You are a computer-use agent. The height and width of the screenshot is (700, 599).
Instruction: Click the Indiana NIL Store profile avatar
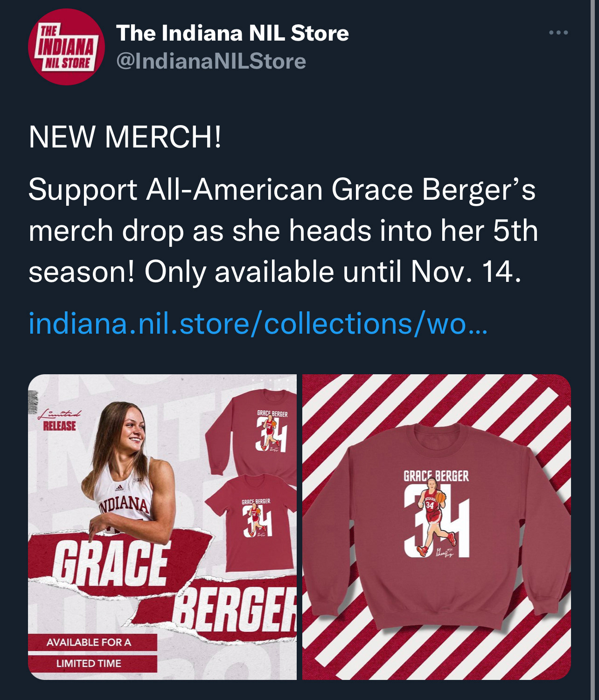pyautogui.click(x=67, y=47)
